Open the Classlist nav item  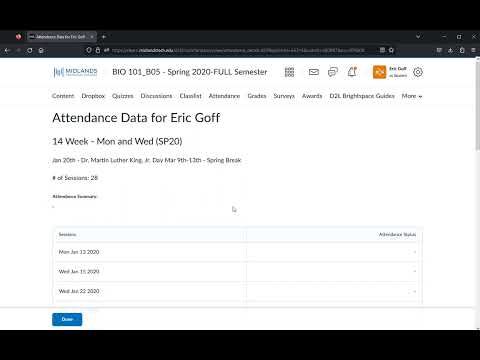(190, 96)
